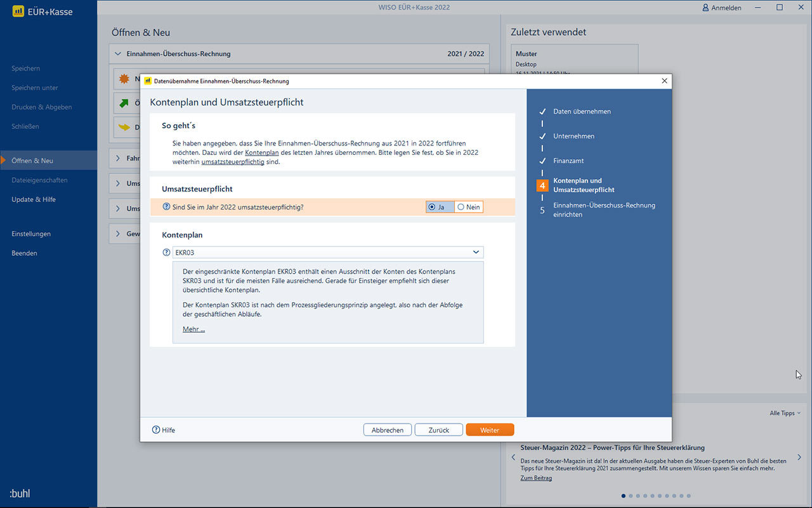Select Öffnen & Neu in sidebar

point(48,161)
